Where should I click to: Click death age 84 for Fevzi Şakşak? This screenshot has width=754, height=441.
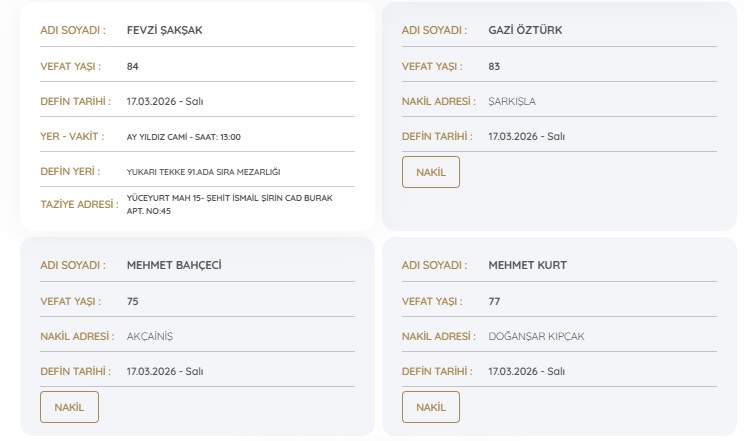[x=133, y=66]
